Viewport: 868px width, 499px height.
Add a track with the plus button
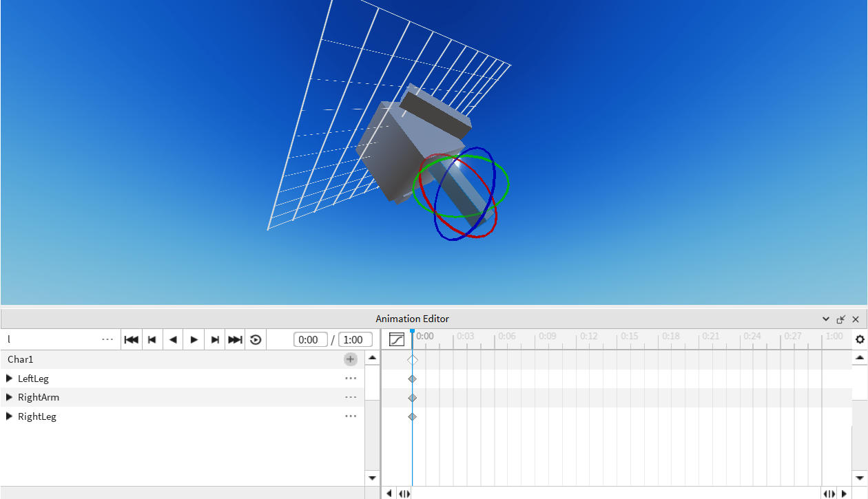(x=351, y=359)
